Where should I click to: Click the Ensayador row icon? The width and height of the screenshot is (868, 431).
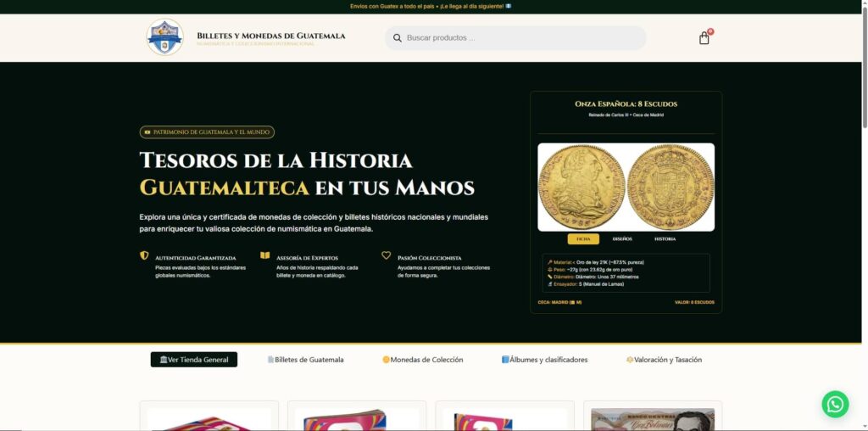click(549, 283)
